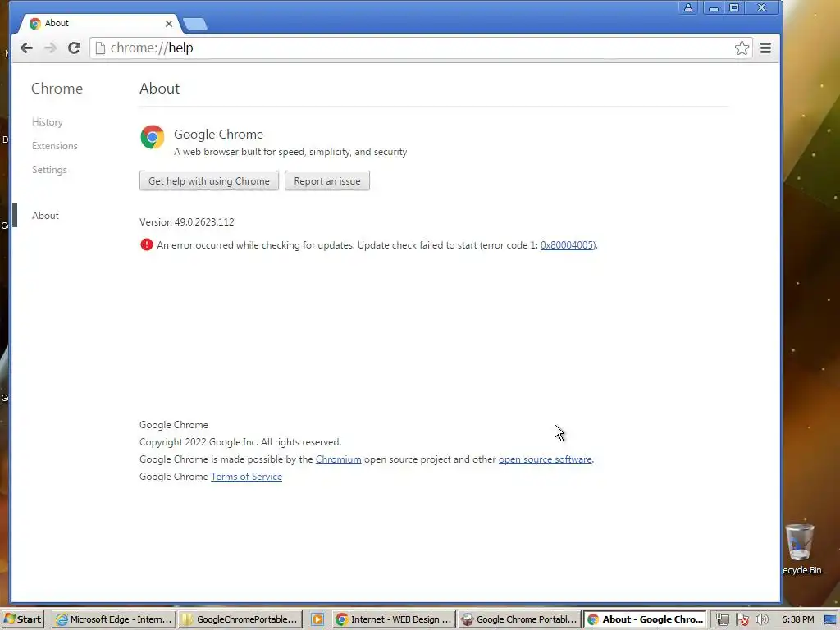Screen dimensions: 840x630
Task: Minimize the Chrome window
Action: (713, 7)
